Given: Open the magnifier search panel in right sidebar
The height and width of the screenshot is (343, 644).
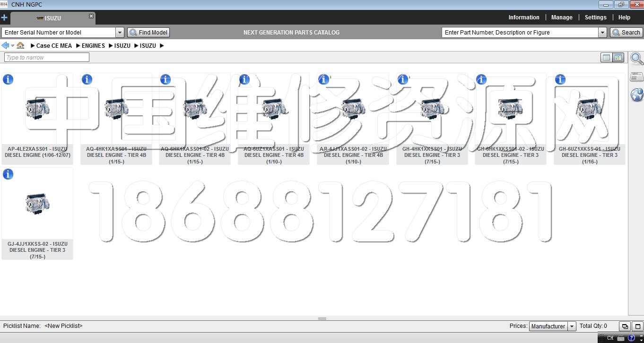Looking at the screenshot, I should point(636,59).
